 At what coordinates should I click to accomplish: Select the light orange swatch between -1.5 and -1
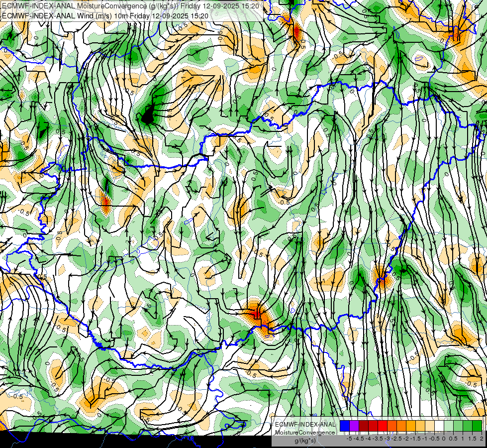pos(420,426)
